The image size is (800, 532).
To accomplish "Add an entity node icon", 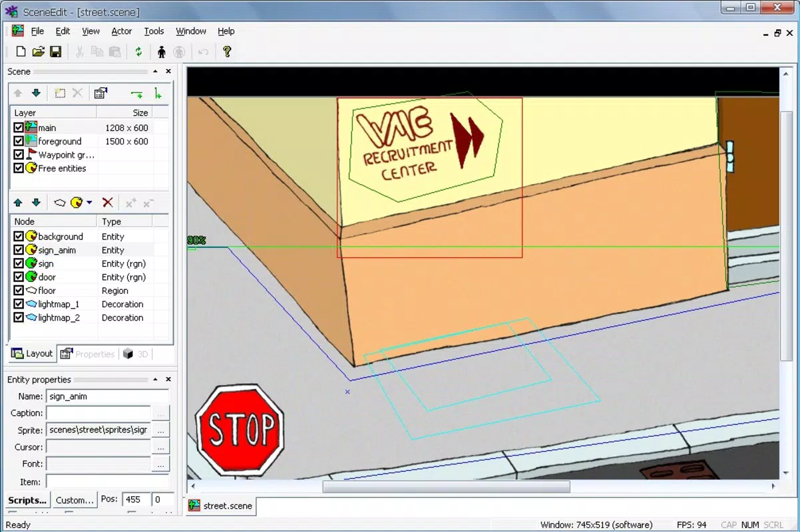I will click(77, 202).
